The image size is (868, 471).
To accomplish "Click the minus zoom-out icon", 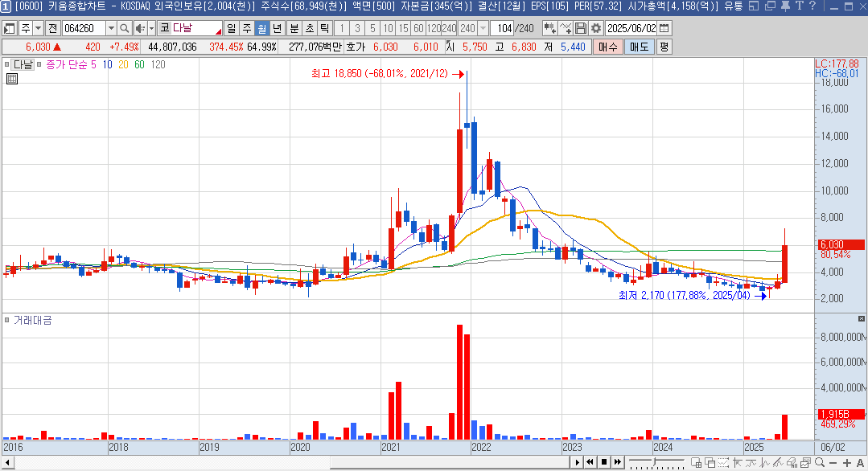I will point(833,463).
